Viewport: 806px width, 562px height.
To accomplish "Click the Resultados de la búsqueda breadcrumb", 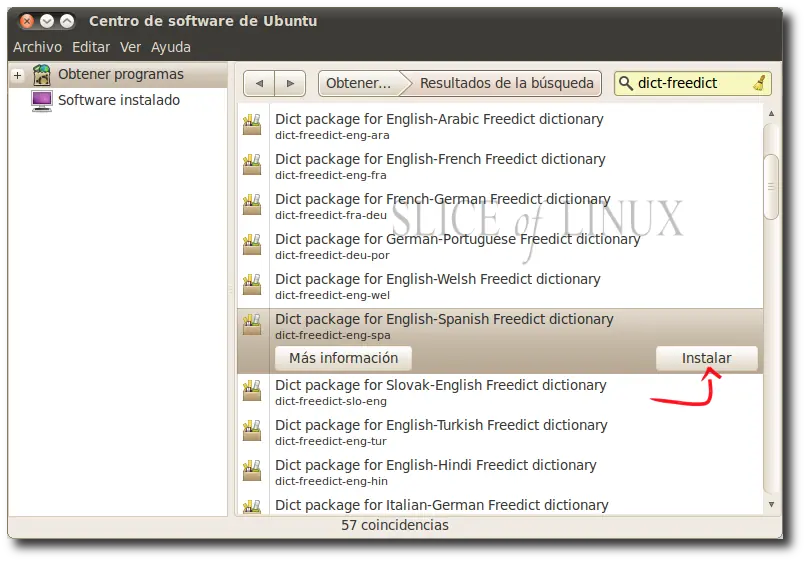I will click(x=506, y=83).
